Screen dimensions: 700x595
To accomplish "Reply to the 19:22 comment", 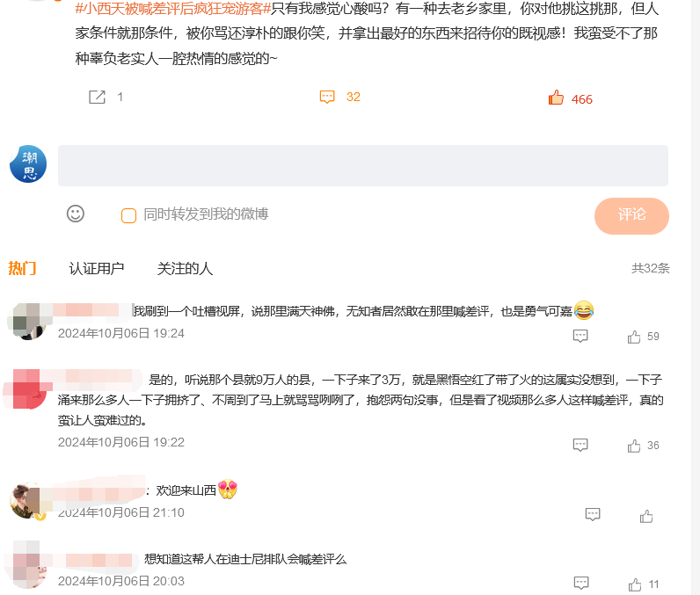I will [x=580, y=445].
